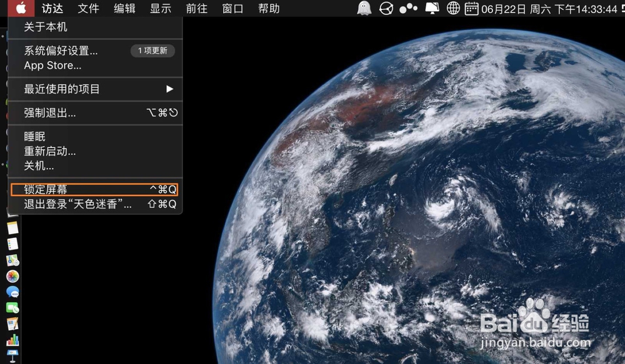
Task: Click the three-dots status icon
Action: (x=408, y=8)
